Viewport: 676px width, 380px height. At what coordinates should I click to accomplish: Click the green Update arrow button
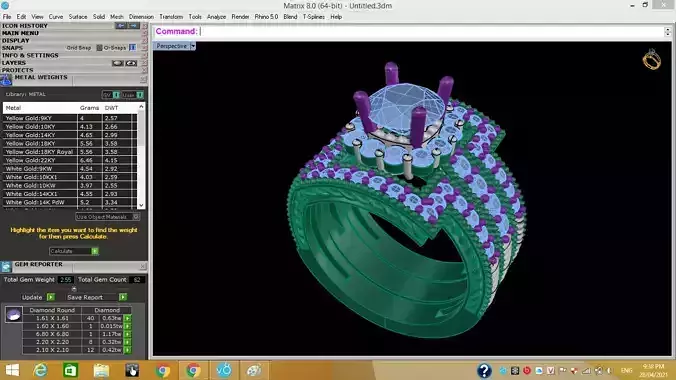(51, 297)
